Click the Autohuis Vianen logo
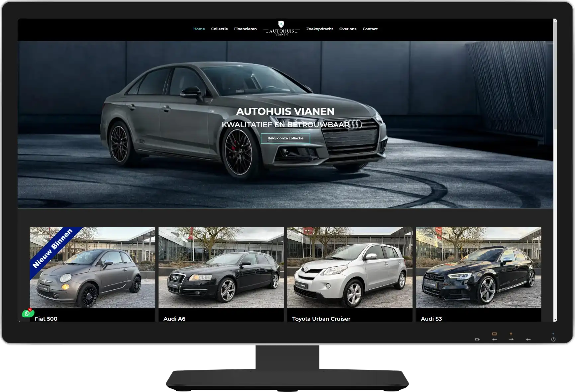The image size is (575, 392). (281, 29)
